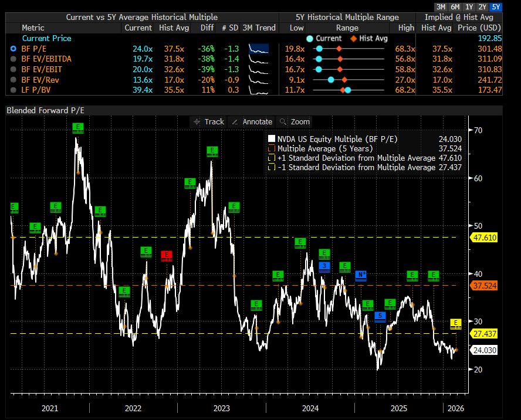Open the Annotate chart tool
Viewport: 521px width, 420px height.
click(x=252, y=121)
